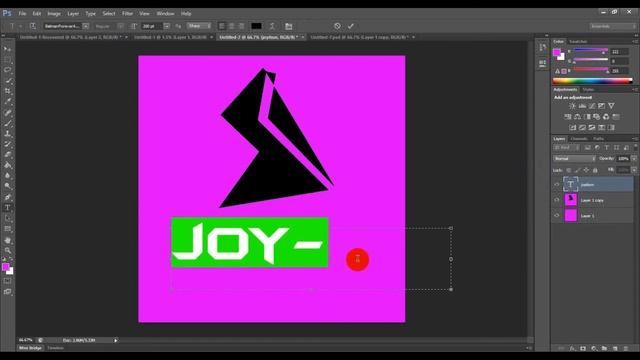Viewport: 640px width, 360px height.
Task: Commit current text edits with checkmark
Action: [351, 26]
